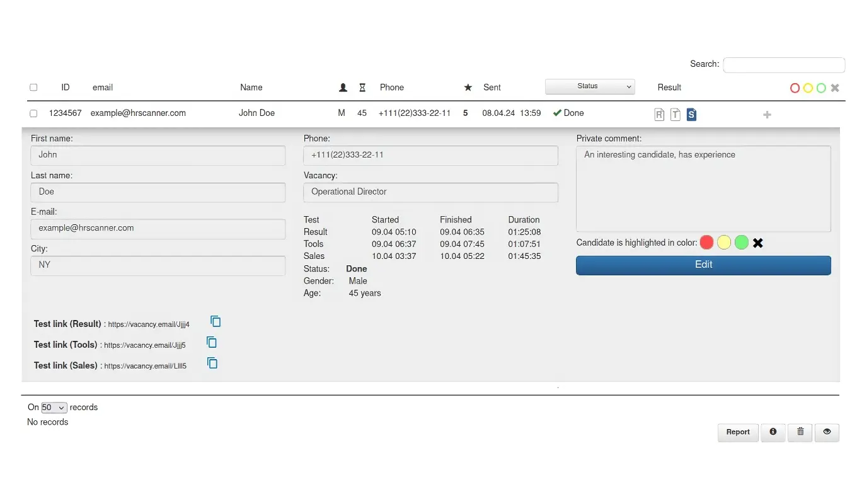
Task: Click into the Search input field
Action: 784,65
